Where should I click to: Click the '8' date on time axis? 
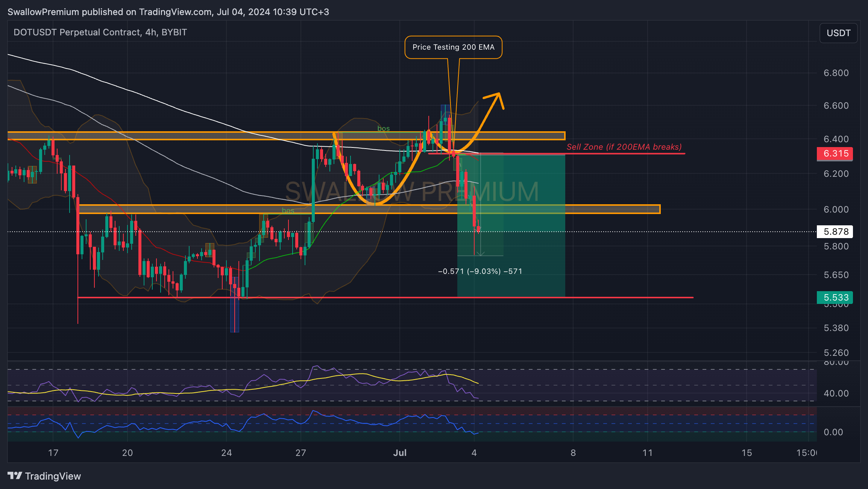tap(573, 453)
